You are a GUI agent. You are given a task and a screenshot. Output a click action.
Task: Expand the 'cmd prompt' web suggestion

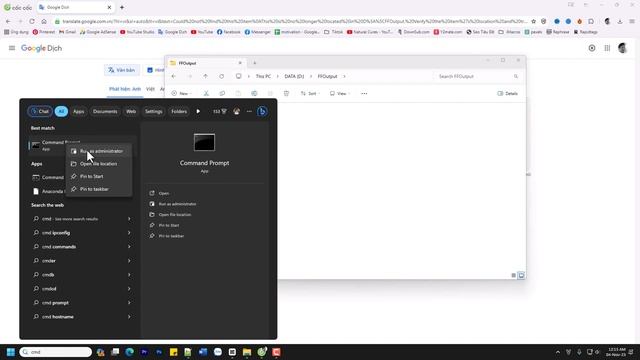[x=129, y=302]
